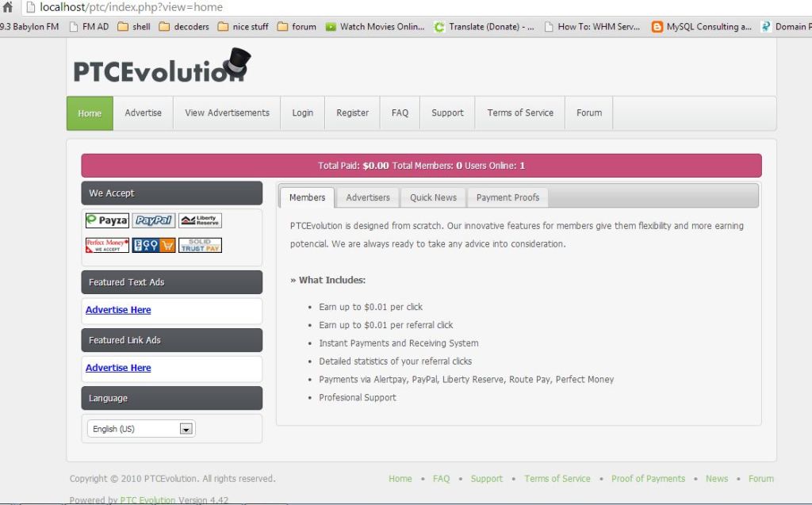Open the English (US) language dropdown
812x505 pixels.
pos(141,429)
